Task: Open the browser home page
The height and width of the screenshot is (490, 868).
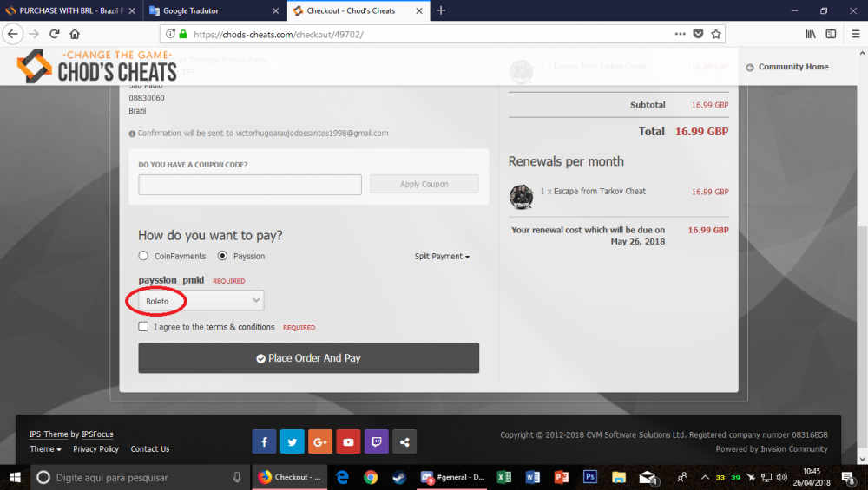Action: coord(75,34)
